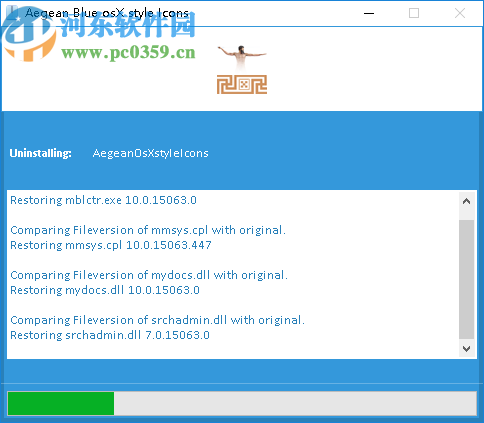This screenshot has height=423, width=484.
Task: Select 'Restoring mydocs.dll 10.0.15063.0' line
Action: tap(105, 290)
